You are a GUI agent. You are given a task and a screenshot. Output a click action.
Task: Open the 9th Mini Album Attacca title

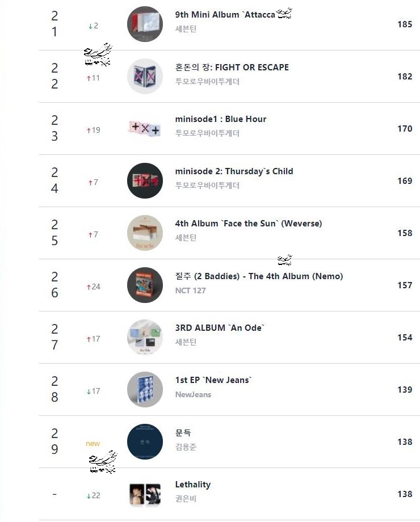coord(225,15)
